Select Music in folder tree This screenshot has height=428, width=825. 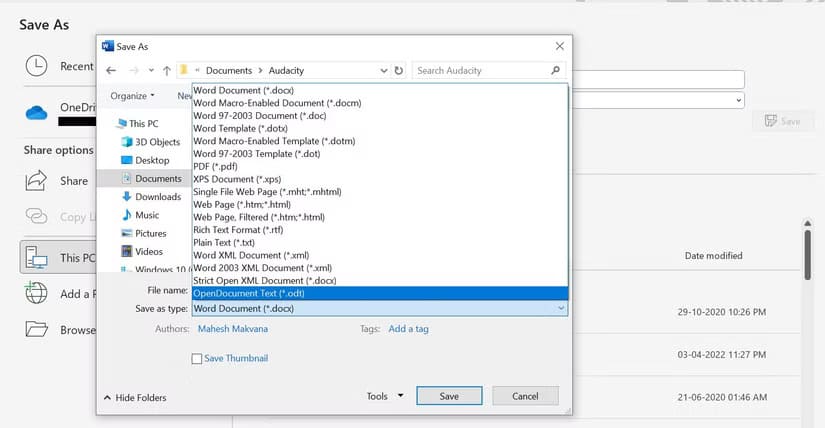point(140,215)
